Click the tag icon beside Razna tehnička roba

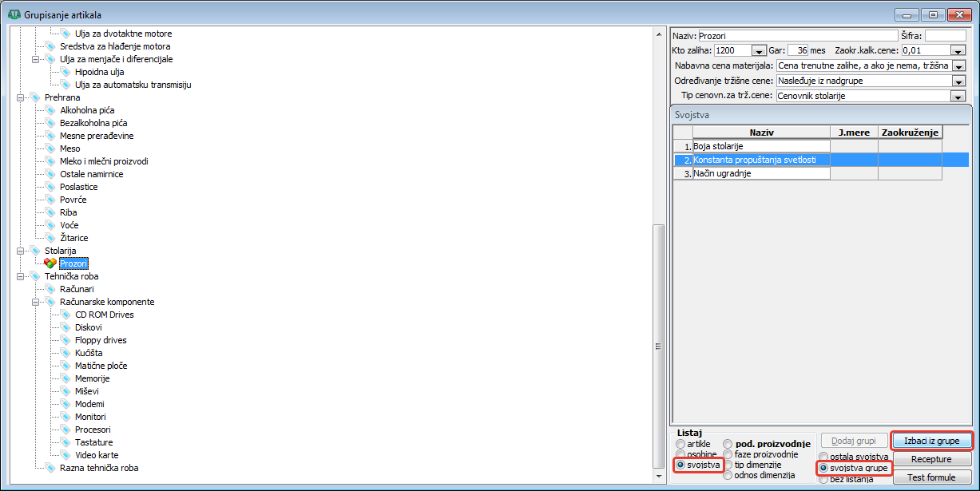tap(50, 468)
